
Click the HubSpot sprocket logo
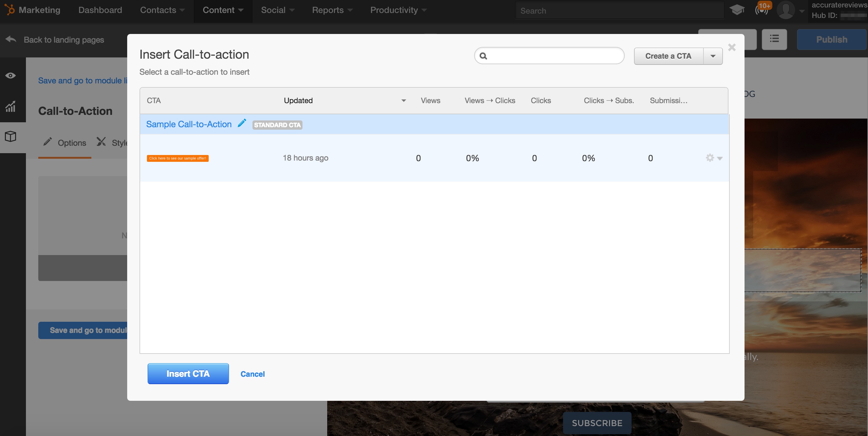point(10,10)
